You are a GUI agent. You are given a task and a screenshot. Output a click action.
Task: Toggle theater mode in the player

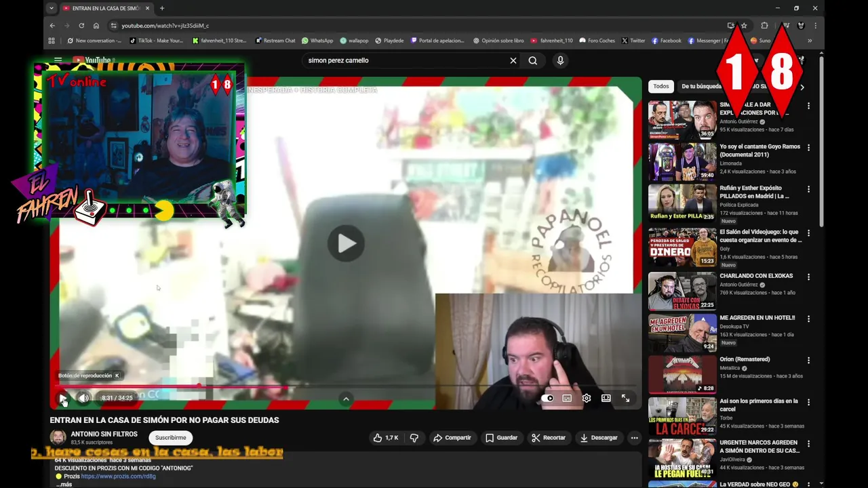coord(606,398)
